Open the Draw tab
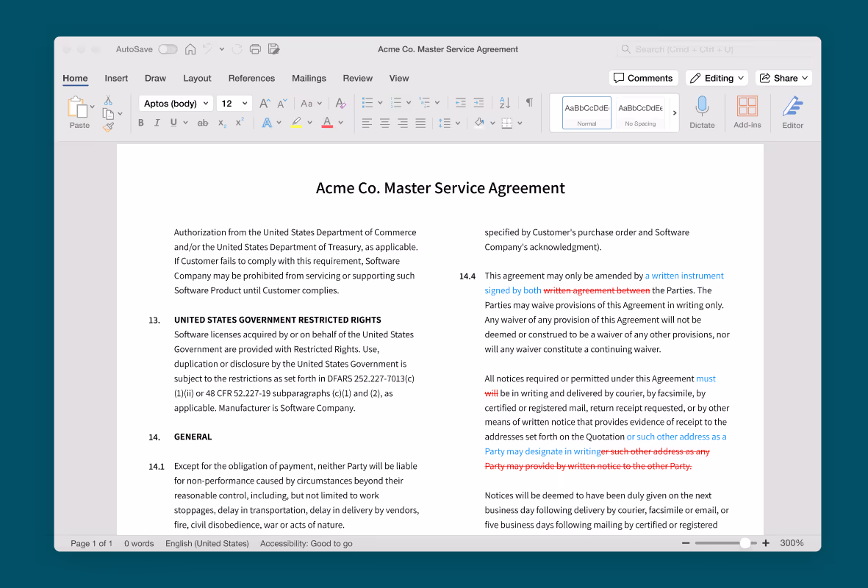868x588 pixels. point(156,79)
